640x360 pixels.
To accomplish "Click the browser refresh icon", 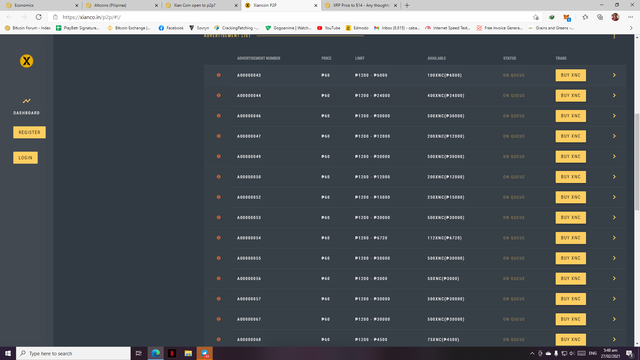I will (x=38, y=17).
